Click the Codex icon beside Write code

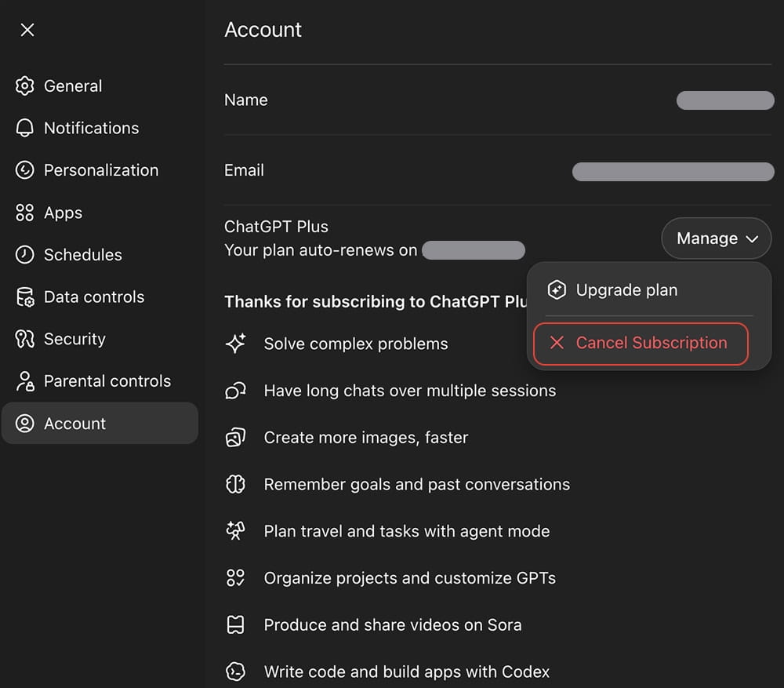click(235, 672)
